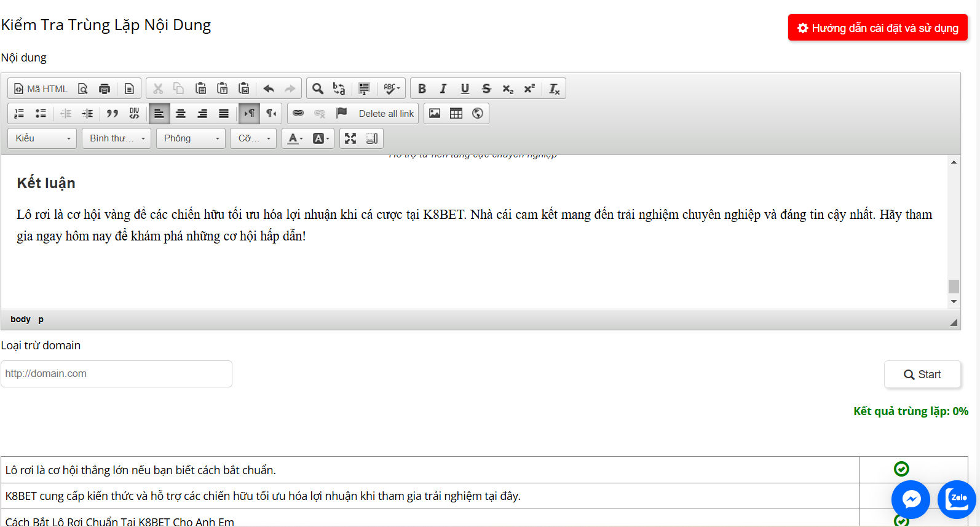Click Paste as plain text icon
980x527 pixels.
coord(223,89)
